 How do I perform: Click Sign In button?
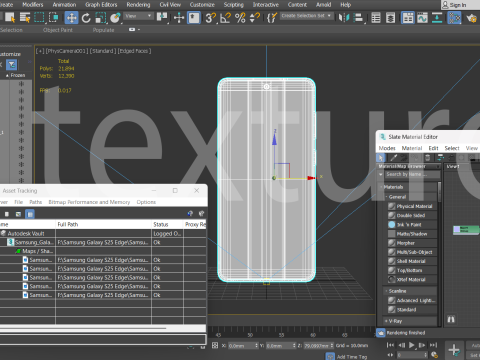coord(454,5)
